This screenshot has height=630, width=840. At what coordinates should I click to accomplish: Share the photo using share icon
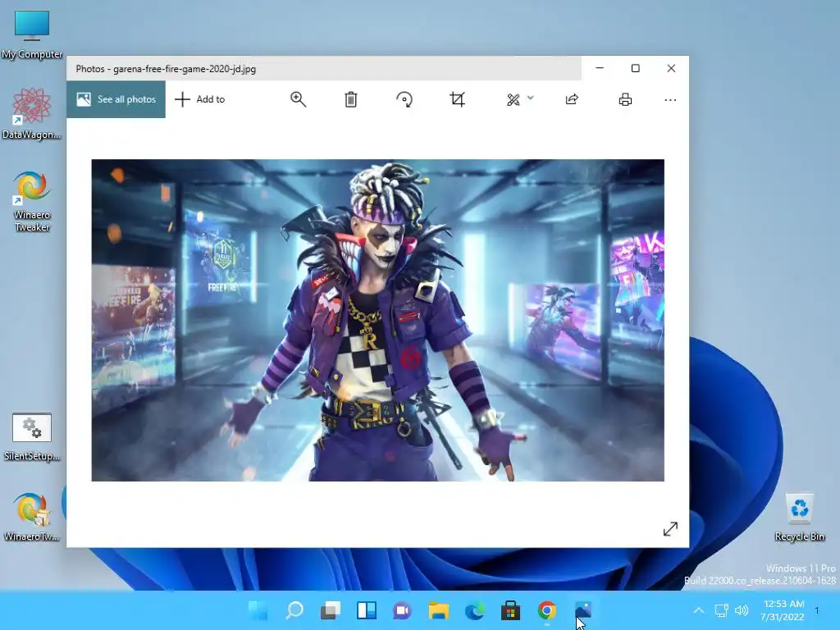pos(572,99)
